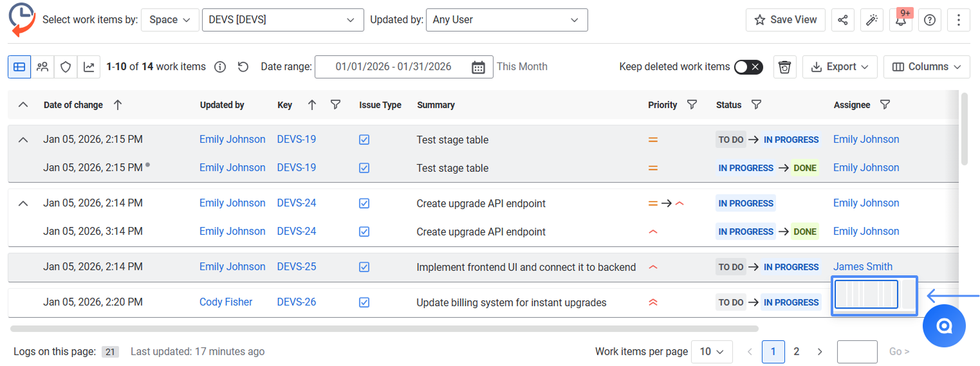Click the share view icon
This screenshot has width=980, height=366.
point(843,20)
